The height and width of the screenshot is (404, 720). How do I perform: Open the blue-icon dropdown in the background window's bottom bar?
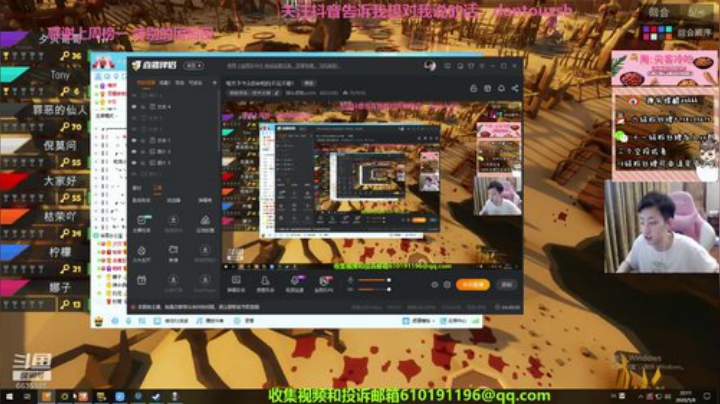tap(419, 321)
